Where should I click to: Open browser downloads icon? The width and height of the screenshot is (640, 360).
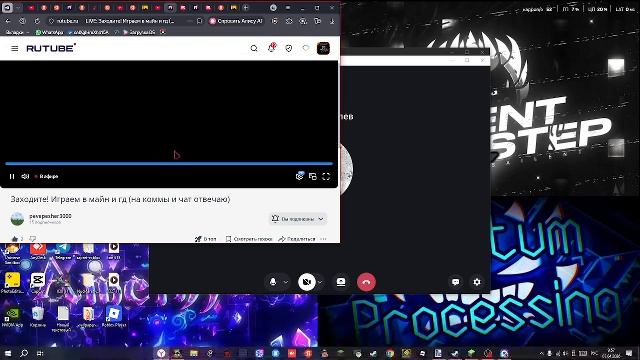tap(332, 21)
